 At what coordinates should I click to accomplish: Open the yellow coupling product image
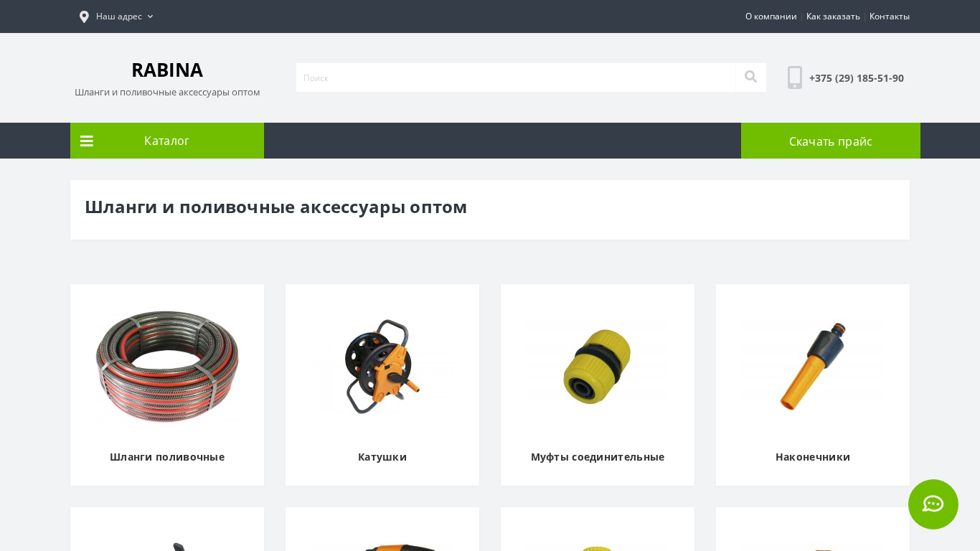[x=598, y=366]
